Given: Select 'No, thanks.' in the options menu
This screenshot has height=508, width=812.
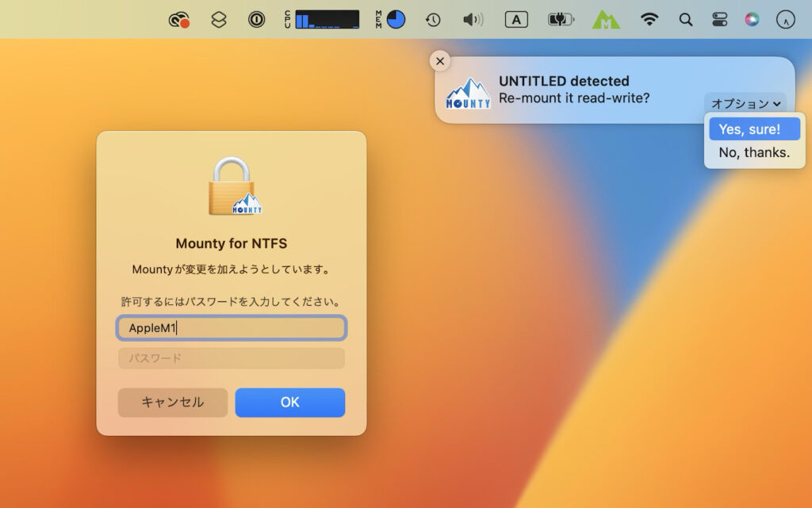Looking at the screenshot, I should tap(753, 152).
